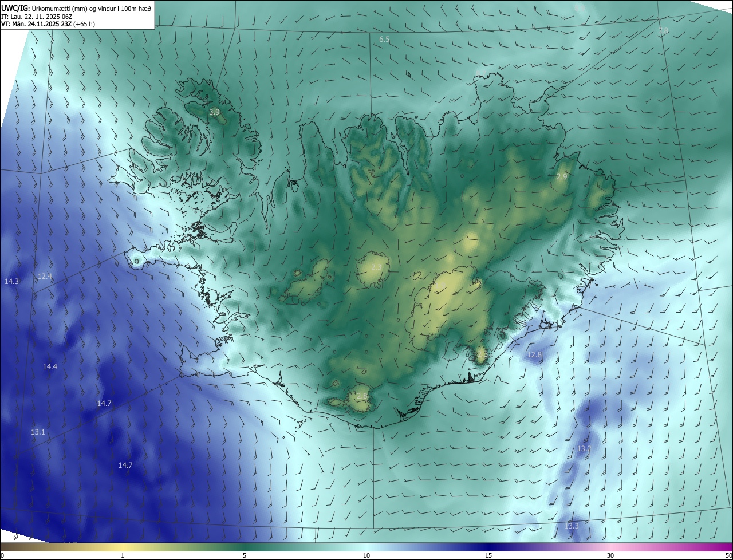The image size is (733, 560).
Task: Select the 13.3 value label
Action: pyautogui.click(x=572, y=526)
